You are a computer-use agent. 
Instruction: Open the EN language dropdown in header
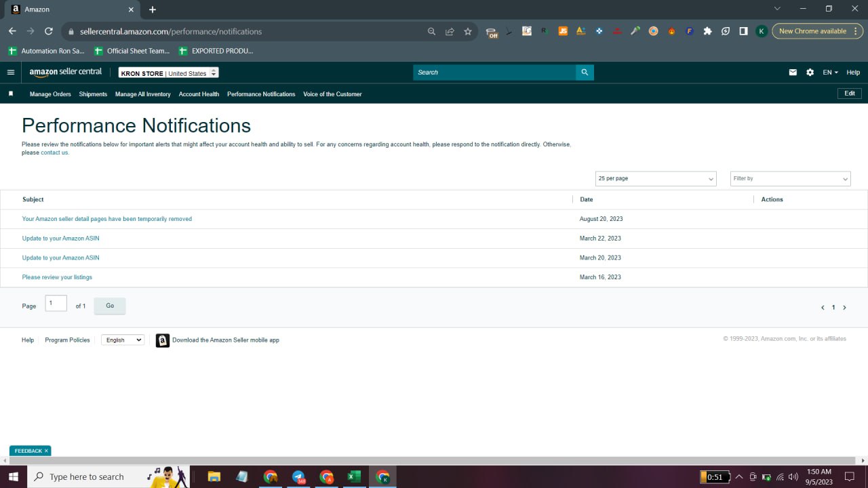(x=831, y=73)
